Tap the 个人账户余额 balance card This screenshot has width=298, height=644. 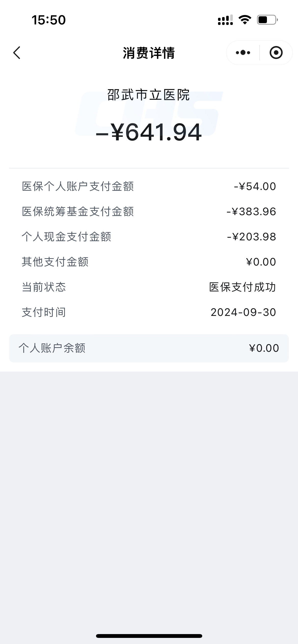click(x=149, y=348)
